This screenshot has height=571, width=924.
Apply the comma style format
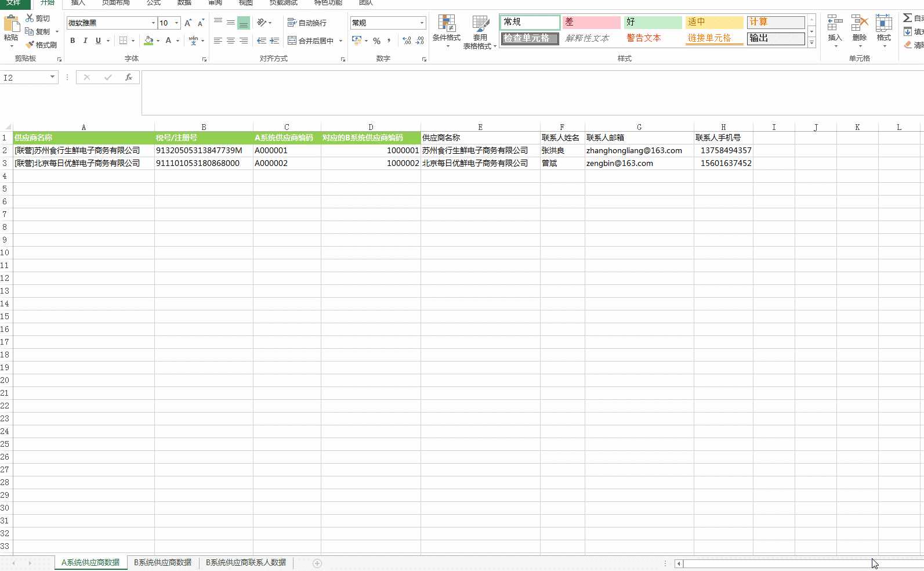click(389, 41)
